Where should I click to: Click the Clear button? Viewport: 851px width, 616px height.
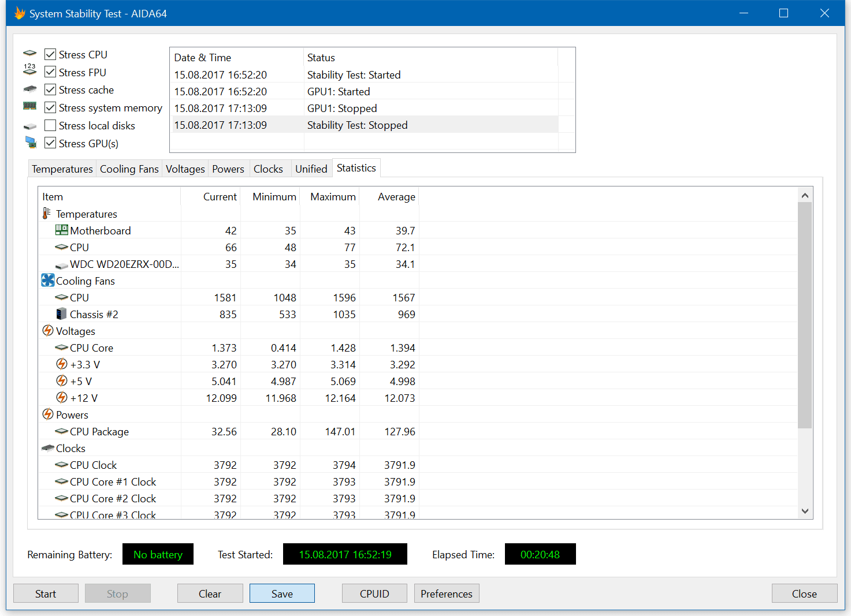coord(210,593)
